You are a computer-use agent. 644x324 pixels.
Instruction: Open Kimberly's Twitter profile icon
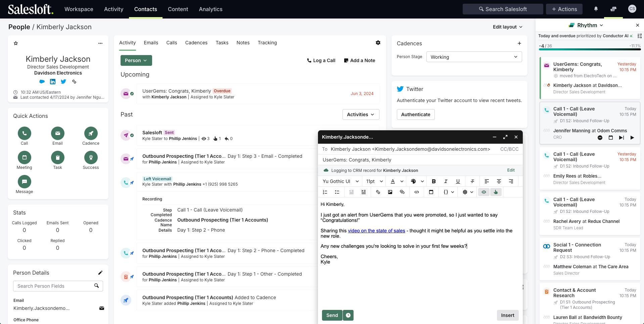pyautogui.click(x=63, y=82)
